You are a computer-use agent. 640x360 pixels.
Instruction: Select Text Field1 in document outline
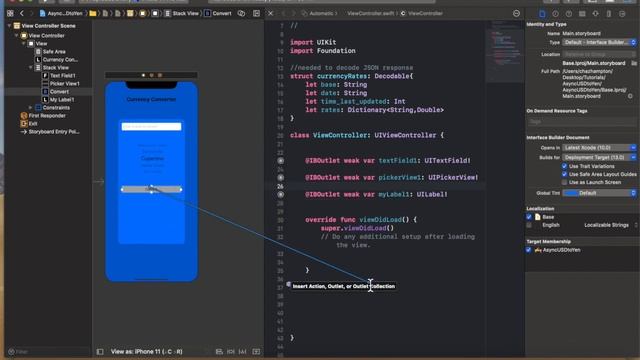59,76
